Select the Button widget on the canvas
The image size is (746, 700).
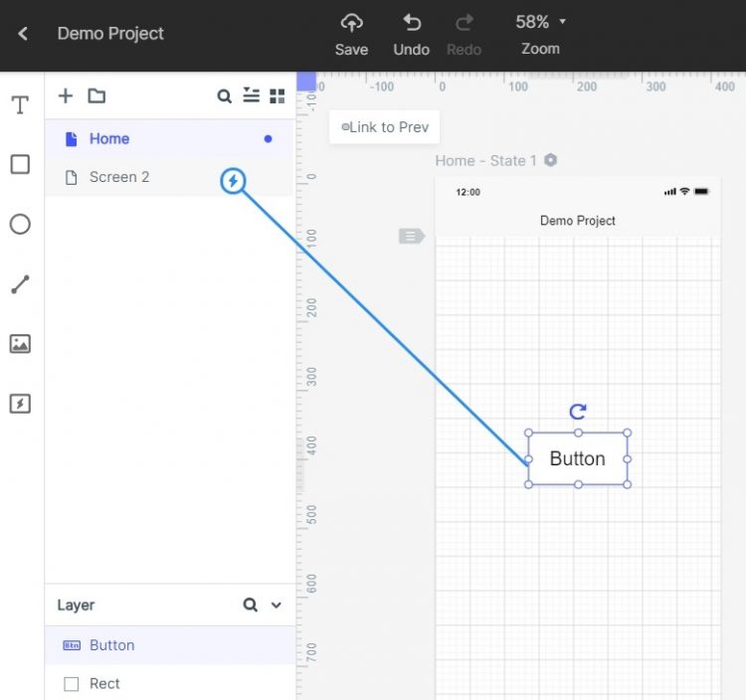[x=578, y=458]
